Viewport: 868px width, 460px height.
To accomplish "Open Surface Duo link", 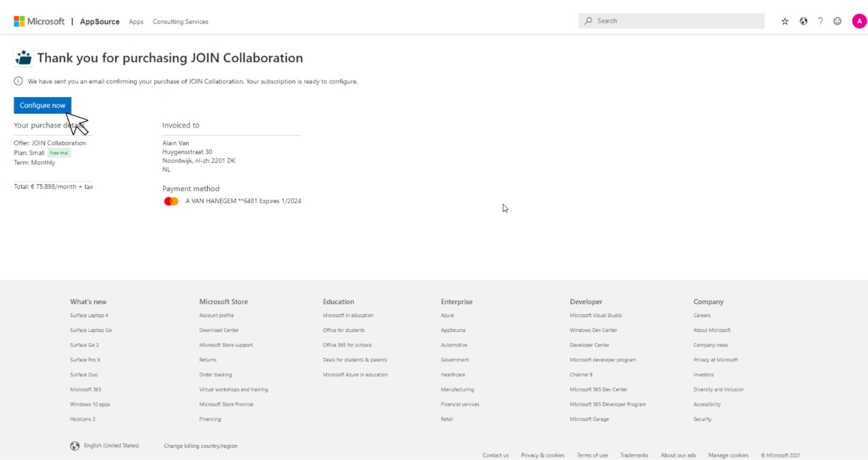I will tap(84, 375).
